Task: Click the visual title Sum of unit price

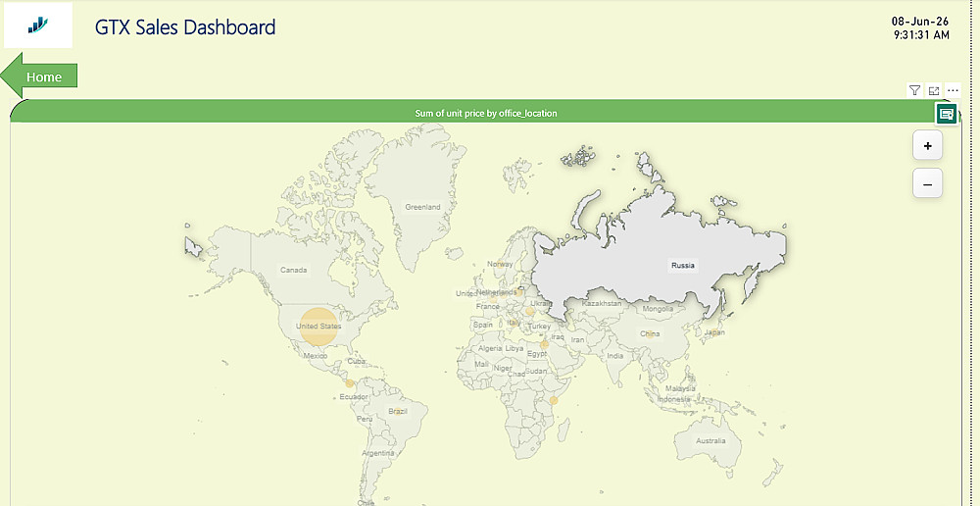Action: pos(486,113)
